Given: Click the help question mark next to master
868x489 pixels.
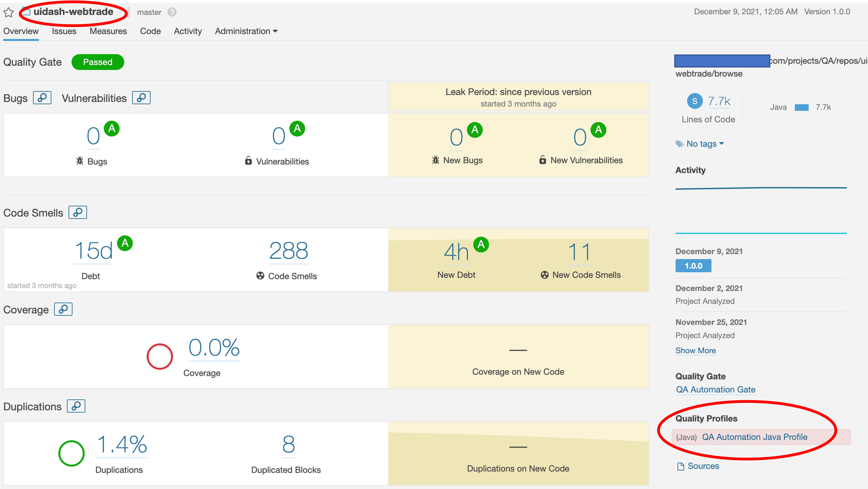Looking at the screenshot, I should 172,12.
